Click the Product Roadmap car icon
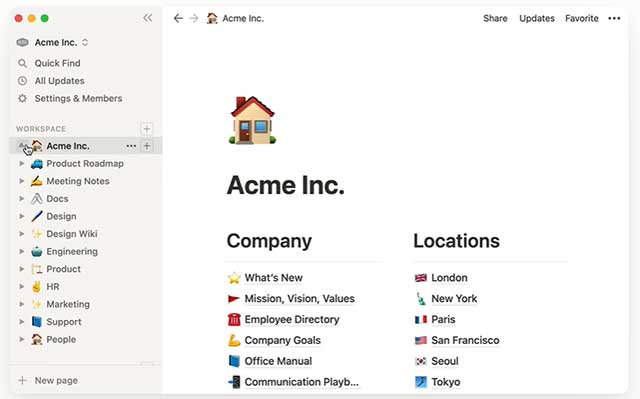The height and width of the screenshot is (399, 640). (x=37, y=164)
